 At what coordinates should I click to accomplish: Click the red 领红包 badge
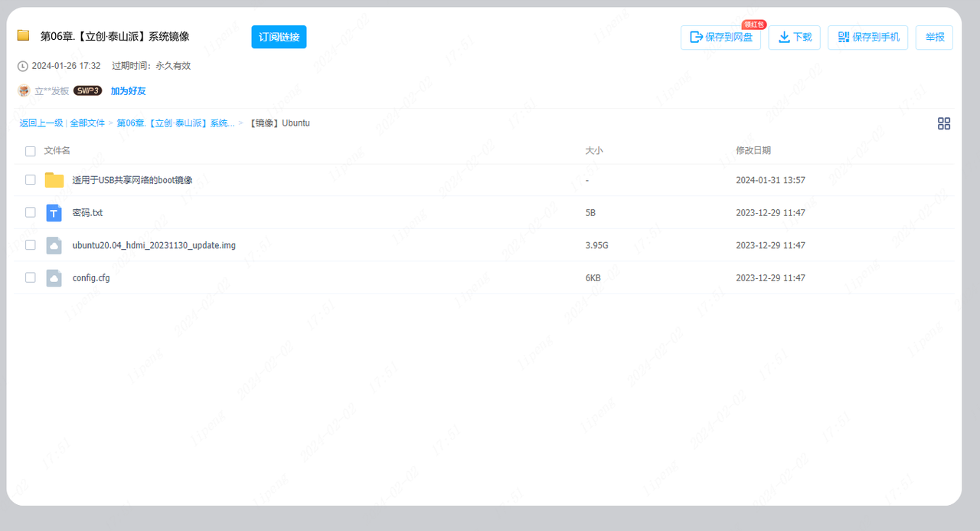click(x=755, y=24)
